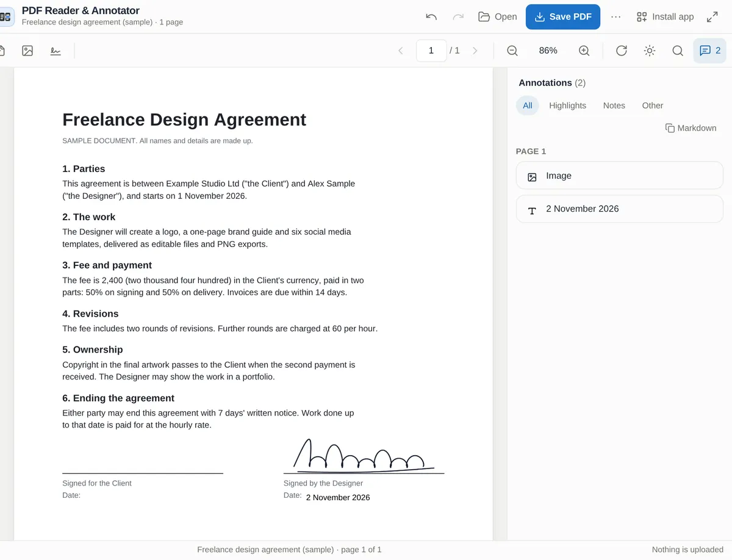
Task: Expand to fullscreen view
Action: [712, 16]
